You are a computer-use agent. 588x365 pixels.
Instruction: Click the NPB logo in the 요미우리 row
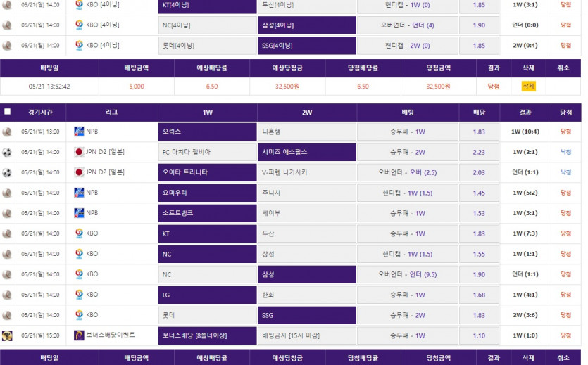(x=79, y=193)
